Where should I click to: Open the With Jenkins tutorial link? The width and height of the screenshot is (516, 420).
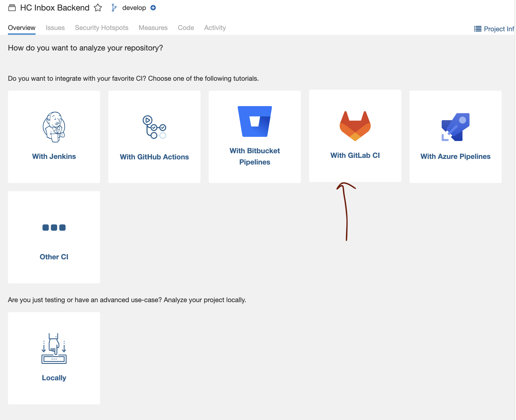tap(54, 156)
